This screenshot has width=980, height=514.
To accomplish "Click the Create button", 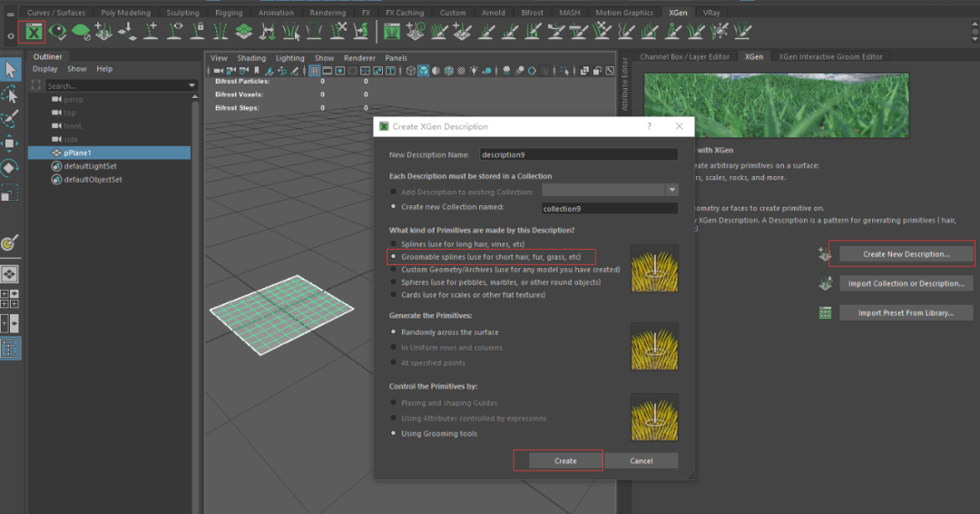I will [x=565, y=460].
